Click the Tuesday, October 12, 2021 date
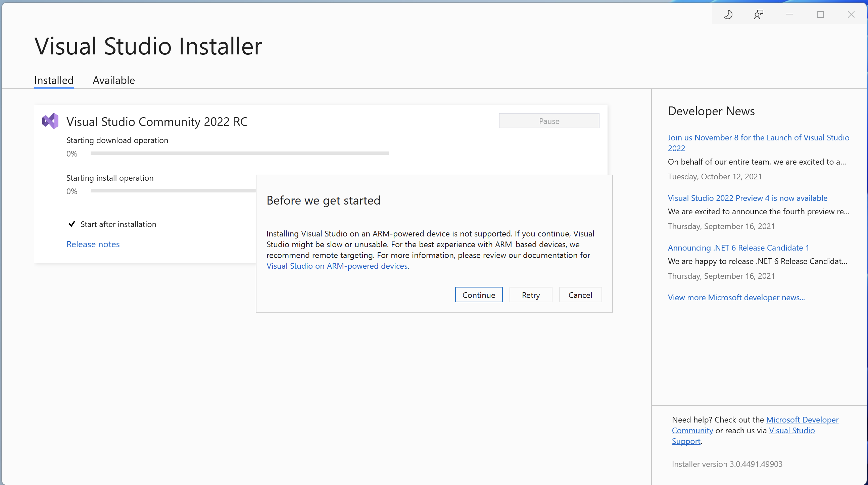This screenshot has height=485, width=868. click(715, 177)
